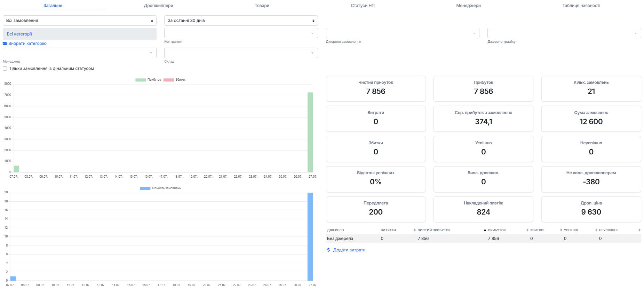Click the Додати витрати link
The width and height of the screenshot is (644, 290).
coord(349,250)
